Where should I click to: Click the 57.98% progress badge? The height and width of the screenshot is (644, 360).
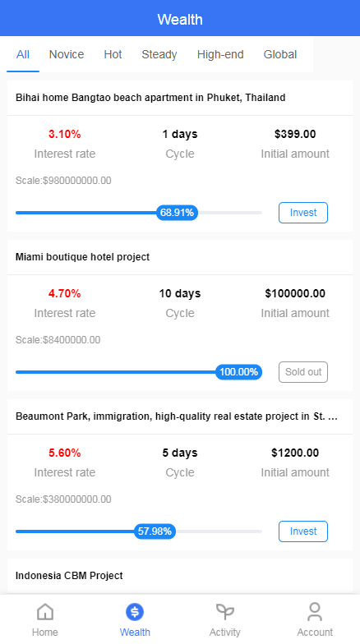tap(155, 531)
